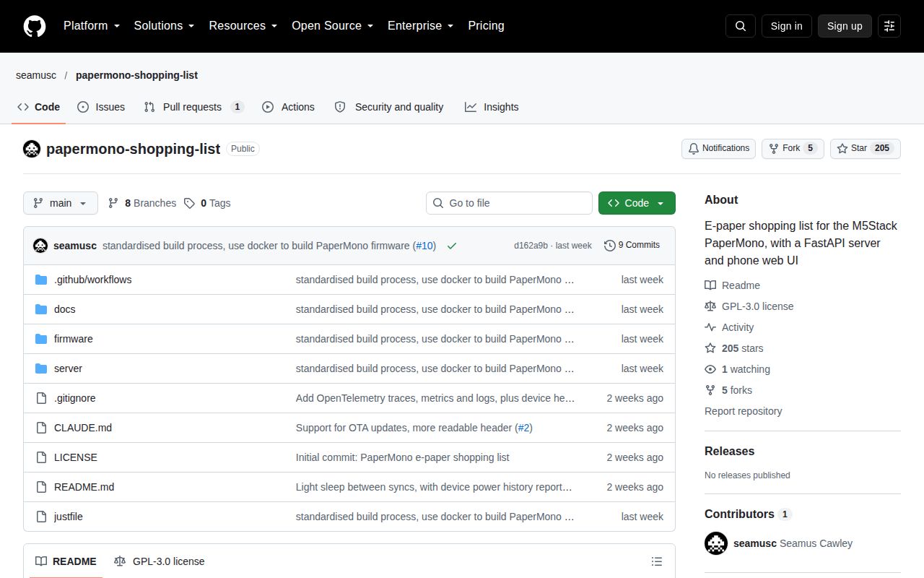Click the Sign in button
Image resolution: width=924 pixels, height=578 pixels.
coord(786,26)
